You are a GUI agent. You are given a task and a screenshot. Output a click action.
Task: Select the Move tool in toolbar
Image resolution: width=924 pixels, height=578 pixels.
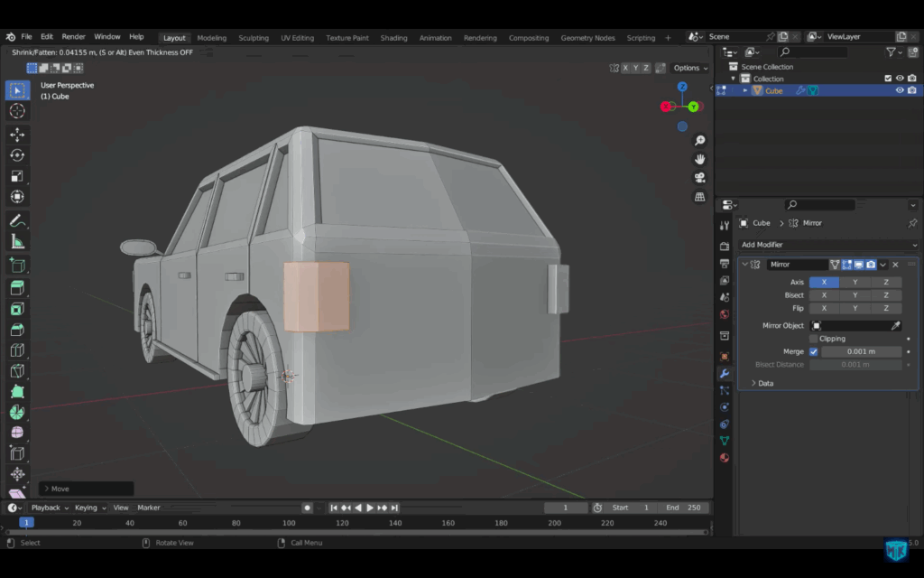point(17,135)
